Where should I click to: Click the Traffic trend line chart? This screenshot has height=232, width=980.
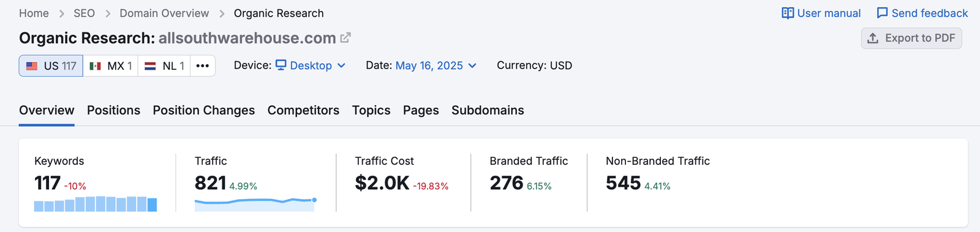(255, 204)
